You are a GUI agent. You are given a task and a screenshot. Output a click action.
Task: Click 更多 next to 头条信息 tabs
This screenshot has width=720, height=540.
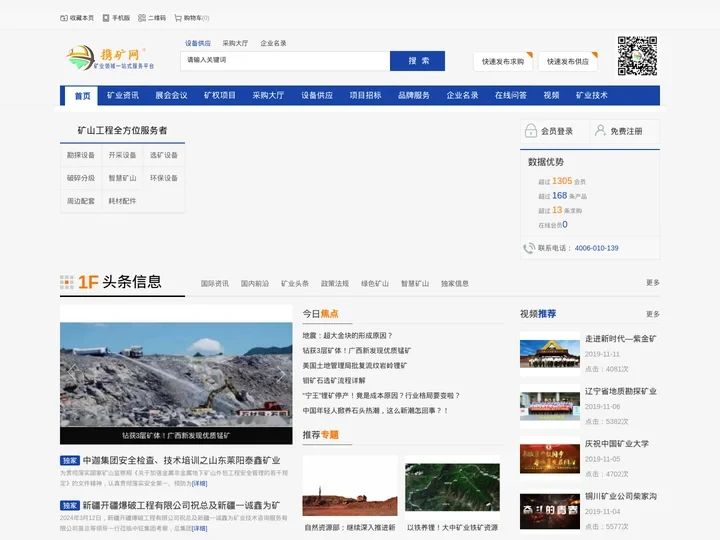[x=653, y=282]
